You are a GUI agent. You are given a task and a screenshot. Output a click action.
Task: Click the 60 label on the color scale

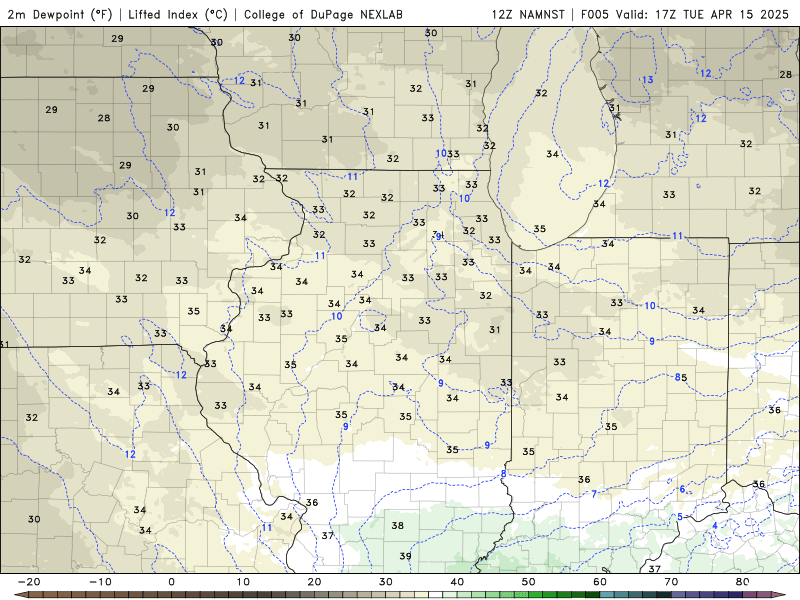(x=600, y=582)
